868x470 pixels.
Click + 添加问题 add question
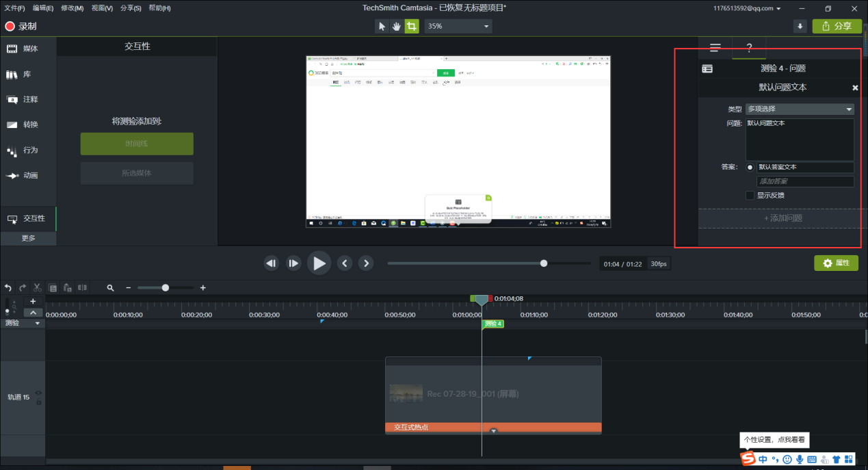[782, 218]
